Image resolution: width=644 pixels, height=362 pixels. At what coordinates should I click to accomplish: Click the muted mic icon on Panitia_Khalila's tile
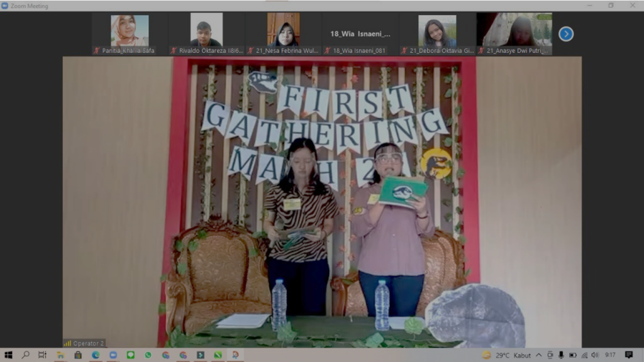(x=96, y=51)
